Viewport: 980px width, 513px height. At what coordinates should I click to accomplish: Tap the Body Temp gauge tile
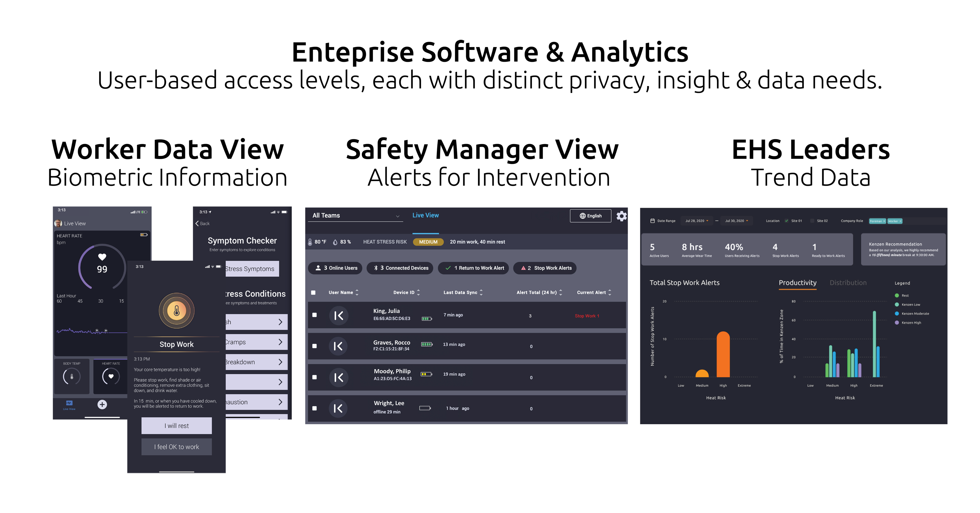(x=72, y=376)
